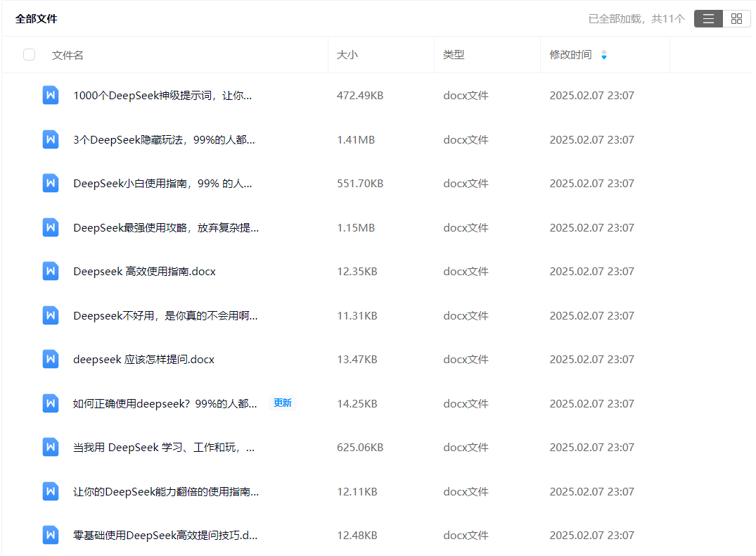
Task: Click the 全部文件 breadcrumb title
Action: pyautogui.click(x=37, y=19)
